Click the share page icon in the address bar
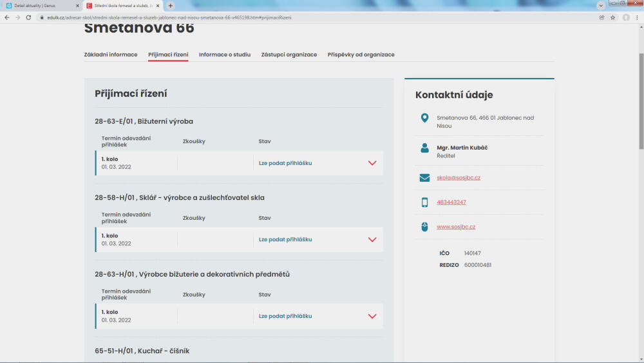The width and height of the screenshot is (644, 363). click(x=601, y=17)
